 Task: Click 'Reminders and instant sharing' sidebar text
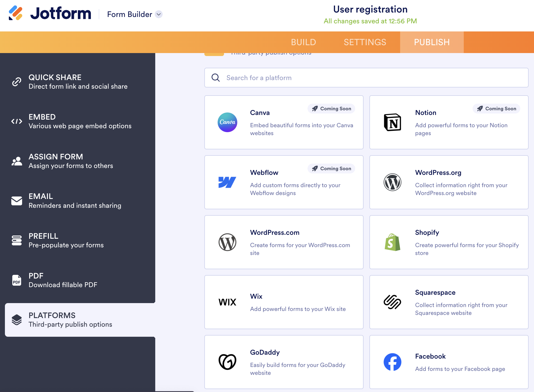click(x=75, y=206)
